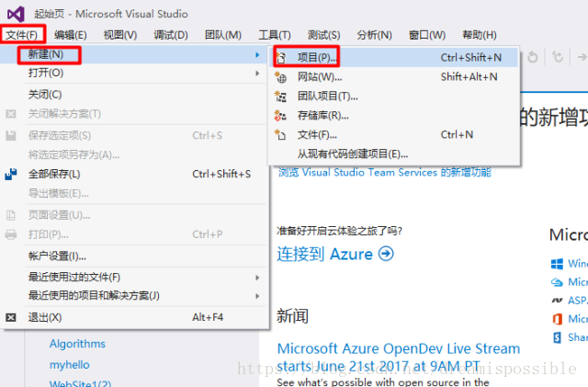Screen dimensions: 588x387
Task: Click the Windows logo icon
Action: point(557,264)
